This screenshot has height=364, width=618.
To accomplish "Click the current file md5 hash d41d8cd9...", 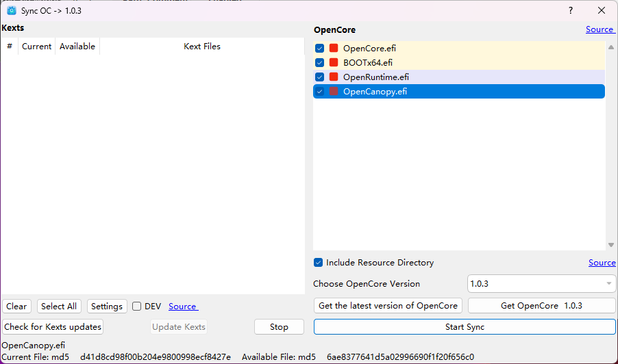I will [x=156, y=357].
